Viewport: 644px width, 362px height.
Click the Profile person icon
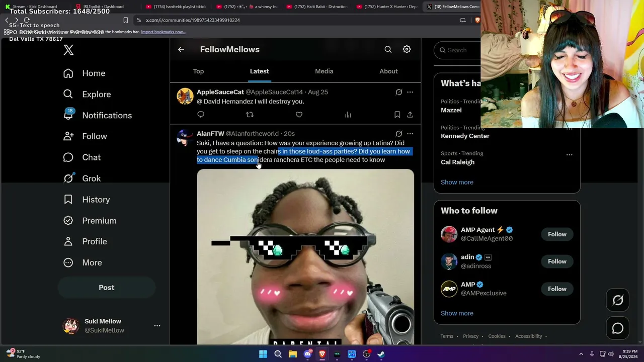click(68, 241)
